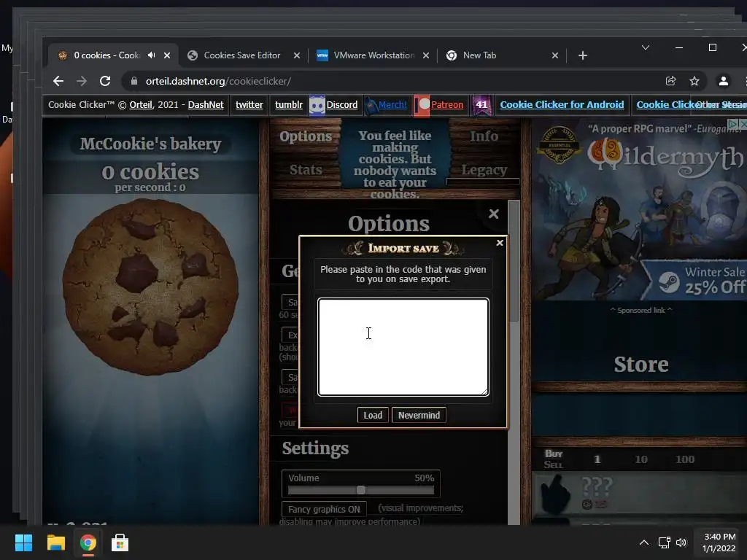The height and width of the screenshot is (560, 747).
Task: Share this page icon in address bar
Action: (x=671, y=81)
